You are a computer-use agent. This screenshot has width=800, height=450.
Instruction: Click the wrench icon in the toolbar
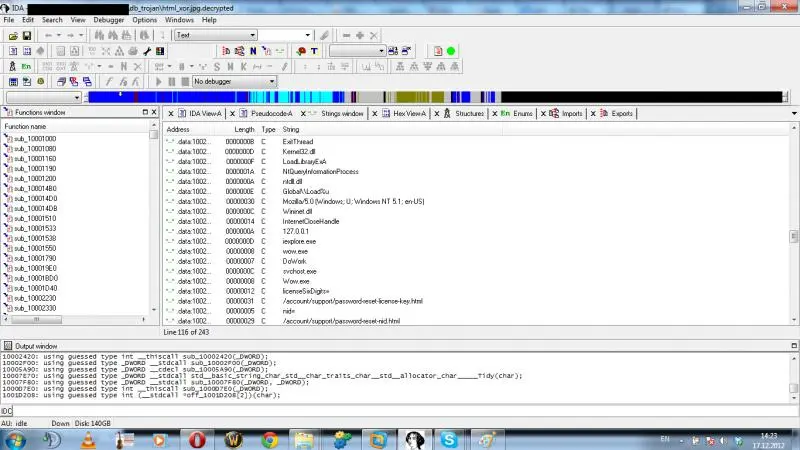(147, 51)
